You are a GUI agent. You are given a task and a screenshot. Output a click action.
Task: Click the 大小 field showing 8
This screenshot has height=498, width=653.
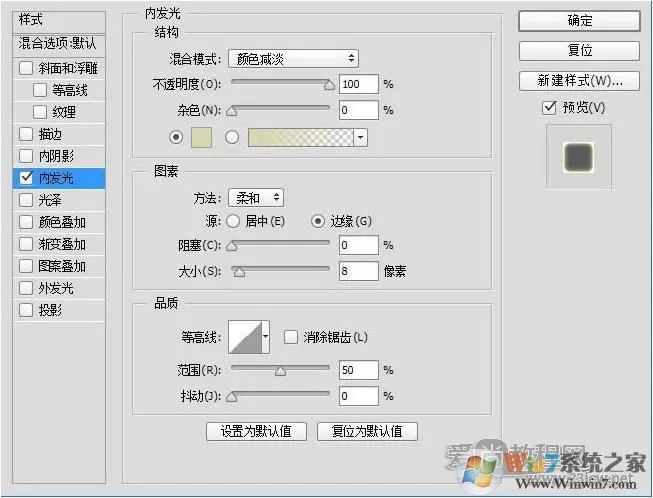[x=359, y=271]
